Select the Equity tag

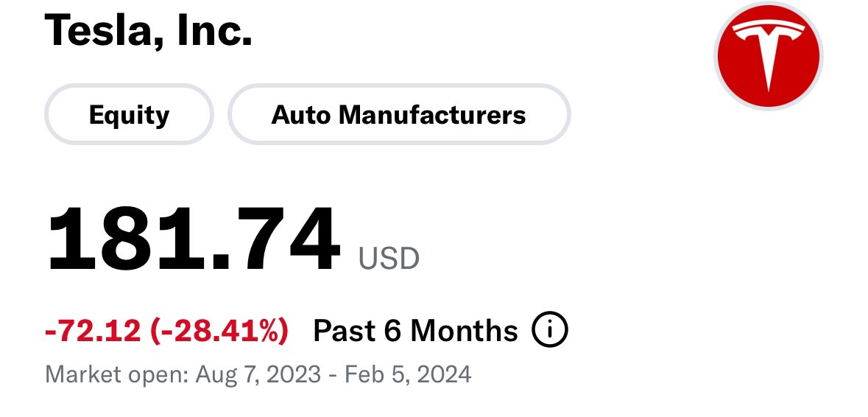click(129, 115)
